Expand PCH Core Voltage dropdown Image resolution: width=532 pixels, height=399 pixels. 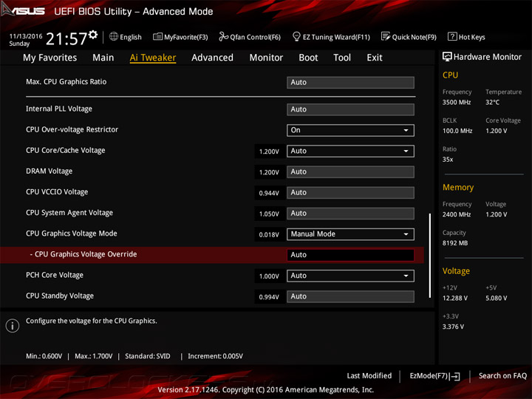pyautogui.click(x=350, y=276)
